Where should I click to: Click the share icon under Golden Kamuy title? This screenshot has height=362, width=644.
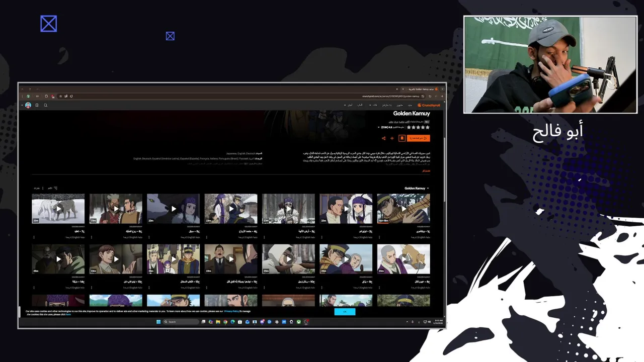(x=383, y=138)
